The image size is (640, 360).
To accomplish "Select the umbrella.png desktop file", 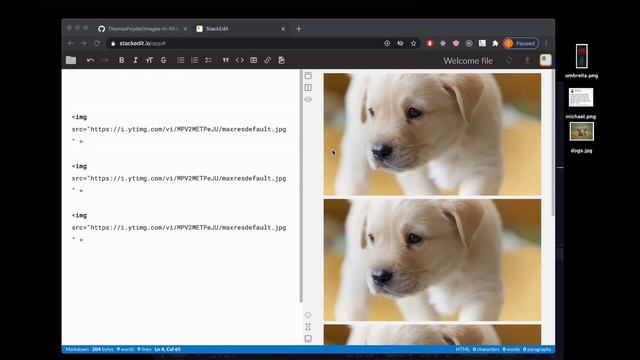I will pos(581,61).
